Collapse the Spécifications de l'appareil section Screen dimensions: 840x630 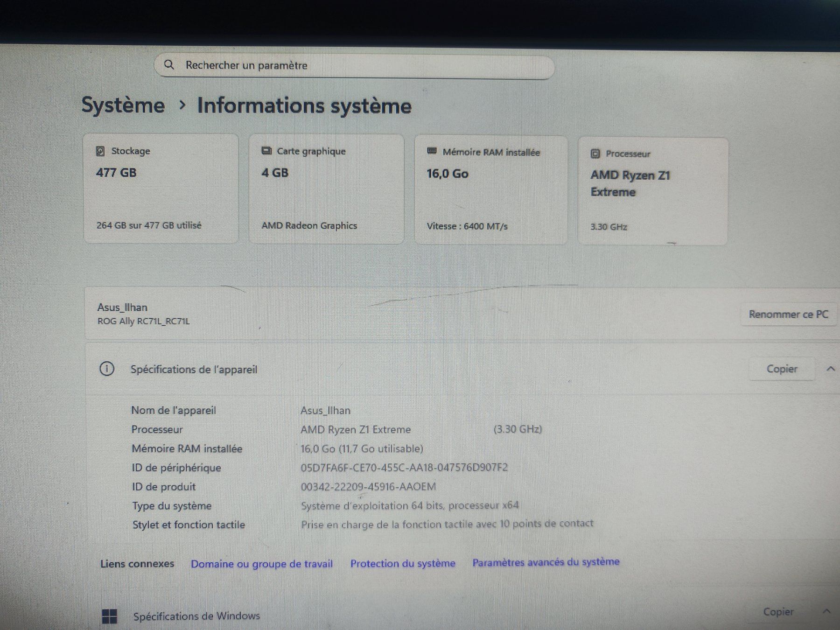pyautogui.click(x=831, y=369)
